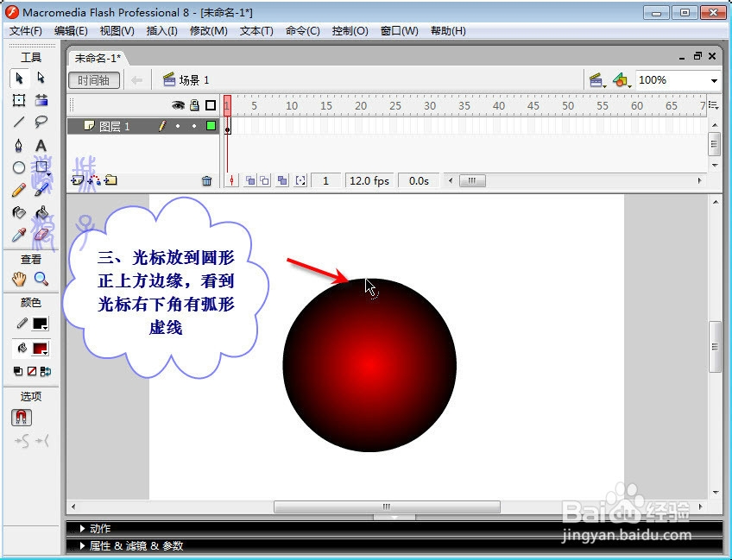Toggle visibility of all layers via eye icon
This screenshot has height=560, width=732.
(177, 104)
